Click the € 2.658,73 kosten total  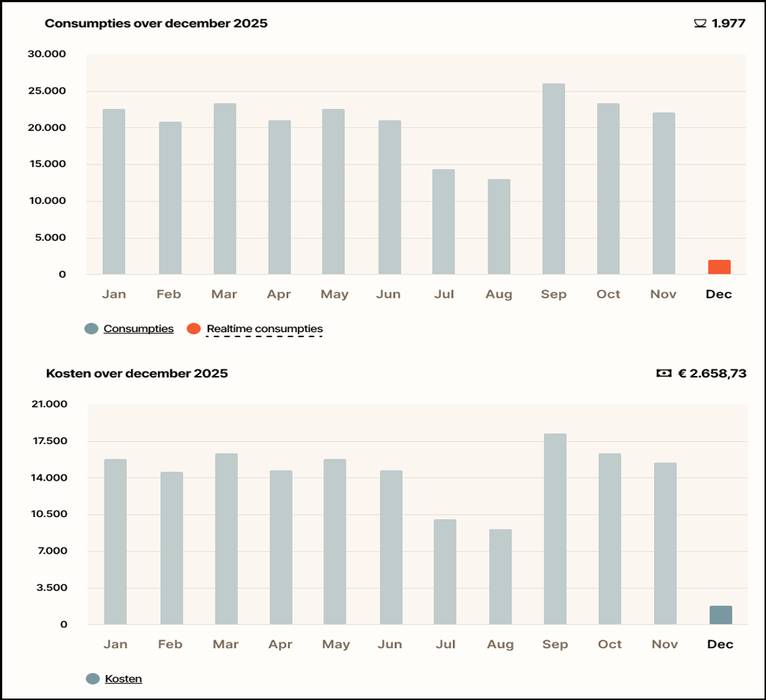pyautogui.click(x=713, y=373)
